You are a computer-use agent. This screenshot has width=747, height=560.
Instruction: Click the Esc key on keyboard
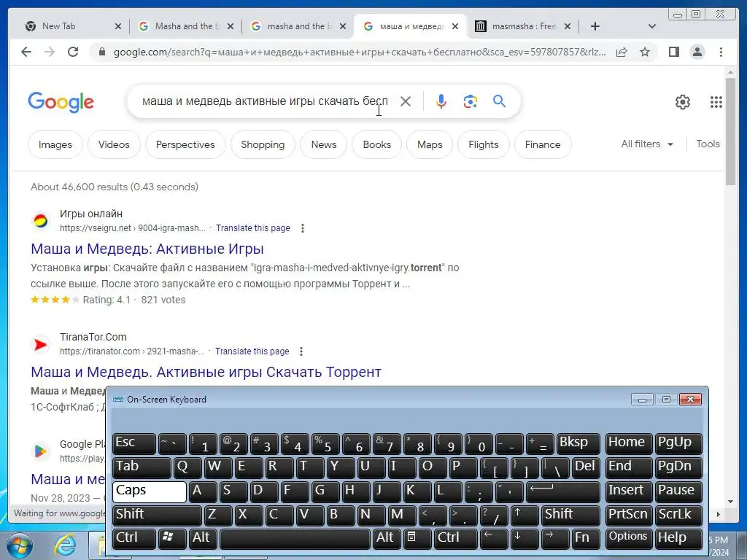[134, 444]
